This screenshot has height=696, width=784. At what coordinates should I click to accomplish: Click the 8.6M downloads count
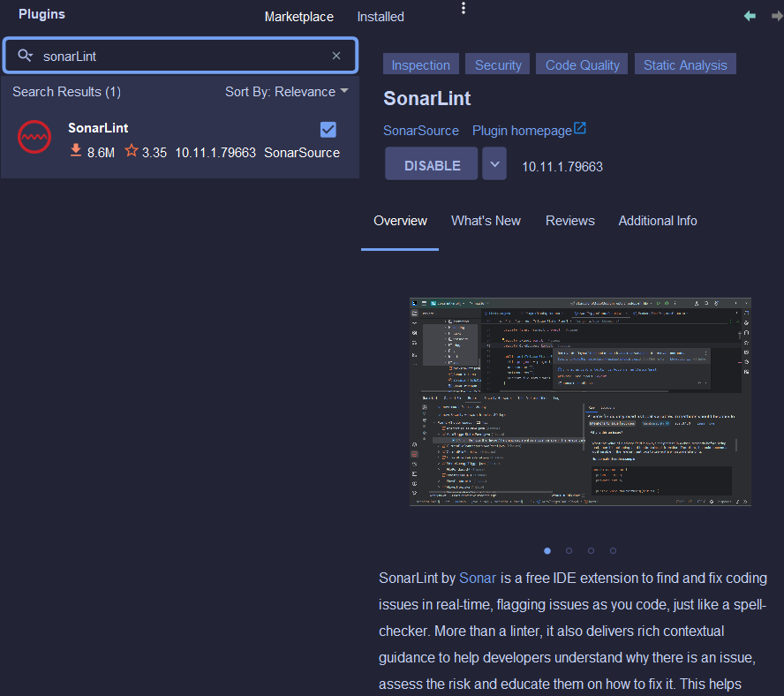pyautogui.click(x=101, y=153)
